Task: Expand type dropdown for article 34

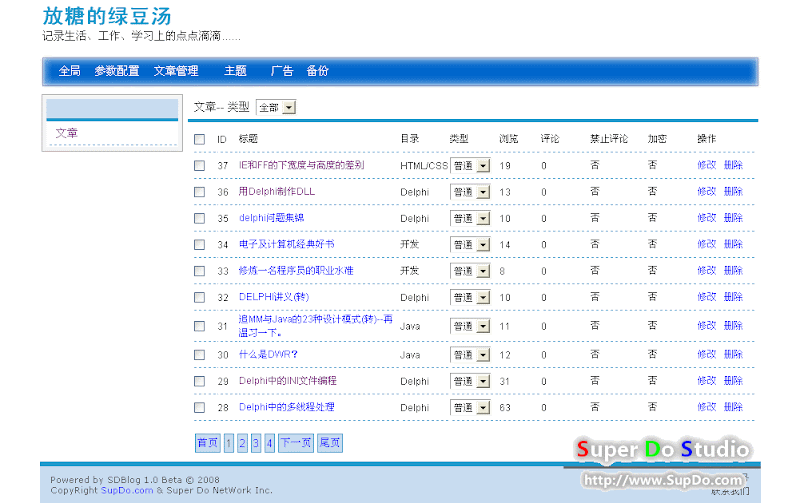Action: [470, 244]
